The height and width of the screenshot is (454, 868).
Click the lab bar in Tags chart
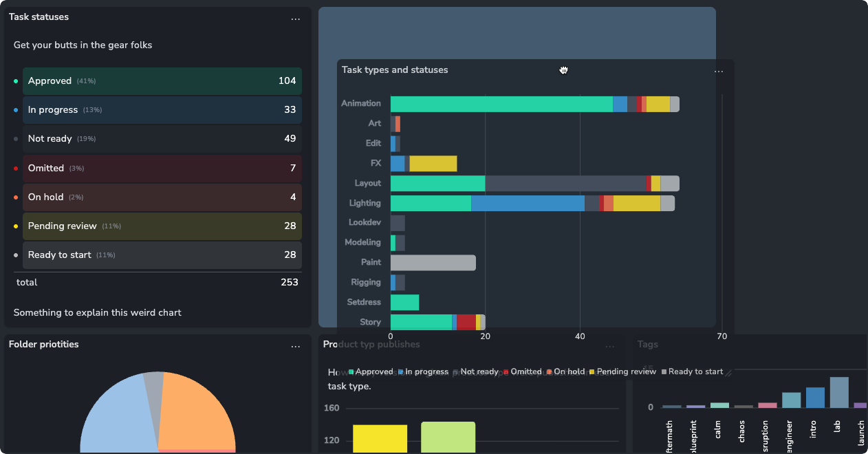coord(839,392)
